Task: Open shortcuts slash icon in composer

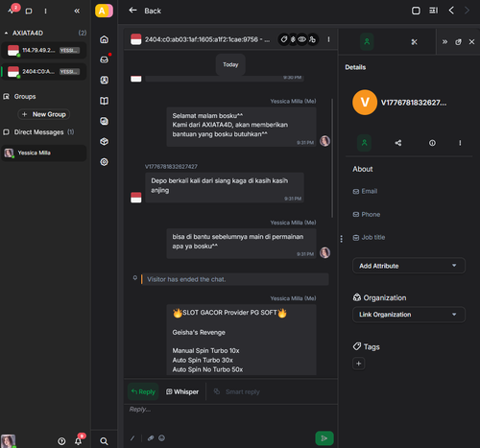Action: [x=132, y=438]
